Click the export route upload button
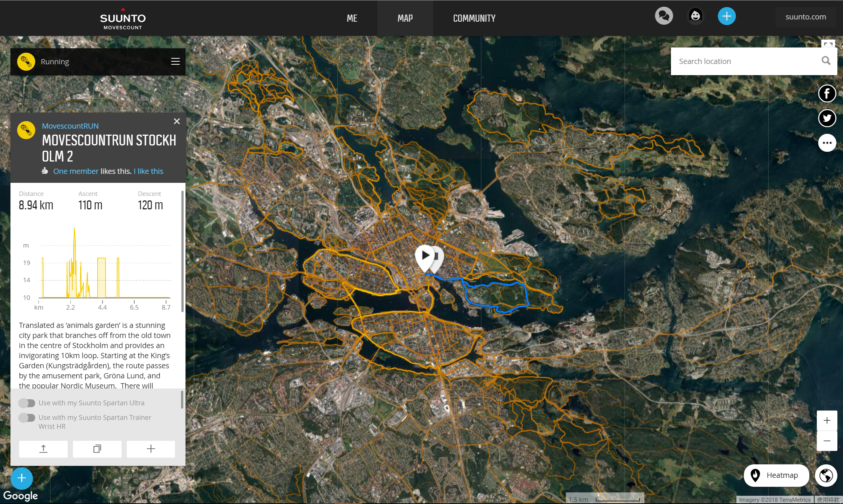 point(43,449)
